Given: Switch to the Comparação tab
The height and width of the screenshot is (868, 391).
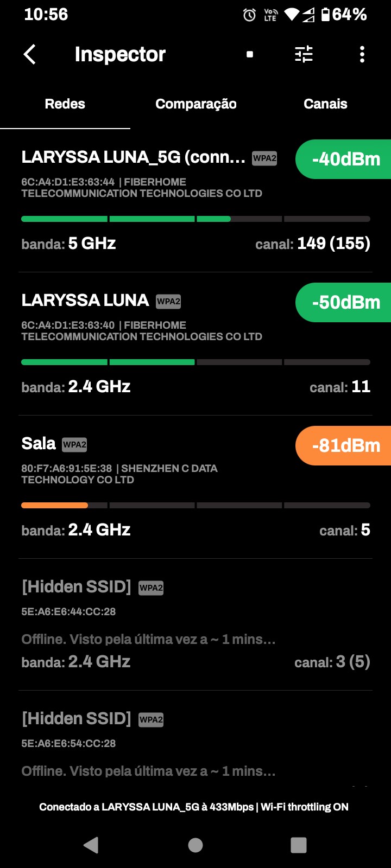Looking at the screenshot, I should click(x=195, y=104).
